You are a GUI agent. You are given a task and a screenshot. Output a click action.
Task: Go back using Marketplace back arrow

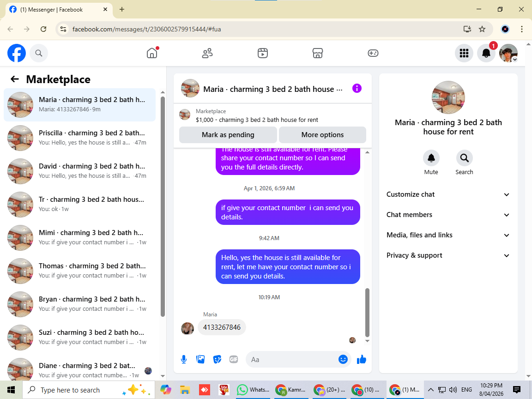point(15,79)
